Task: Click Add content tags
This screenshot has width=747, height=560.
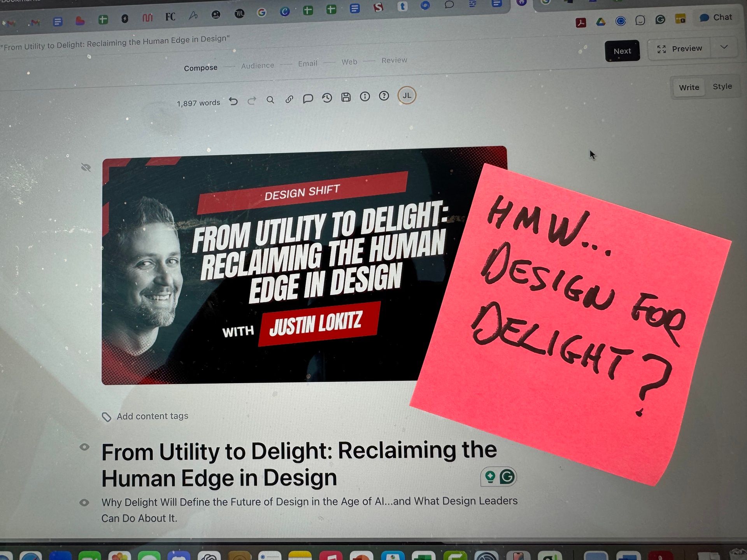Action: pos(152,416)
